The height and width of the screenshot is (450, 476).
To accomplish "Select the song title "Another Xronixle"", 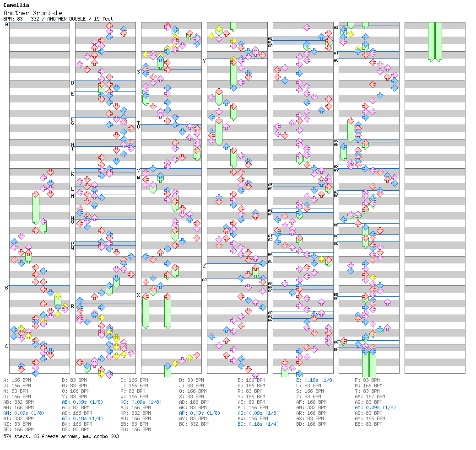I will click(33, 13).
